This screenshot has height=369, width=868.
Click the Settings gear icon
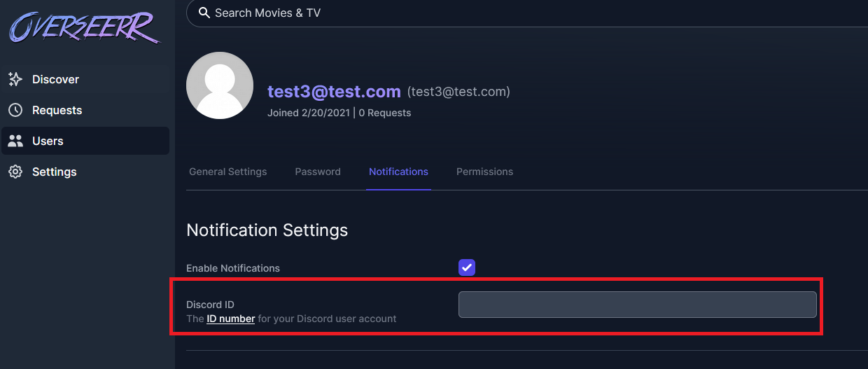15,172
